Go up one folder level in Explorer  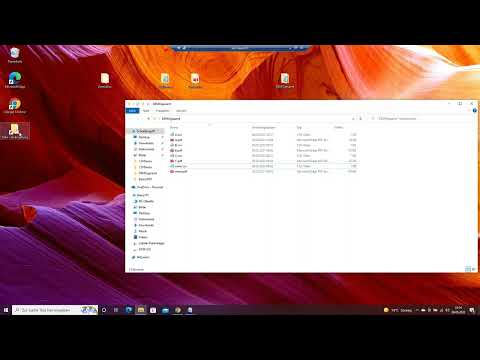coord(148,119)
